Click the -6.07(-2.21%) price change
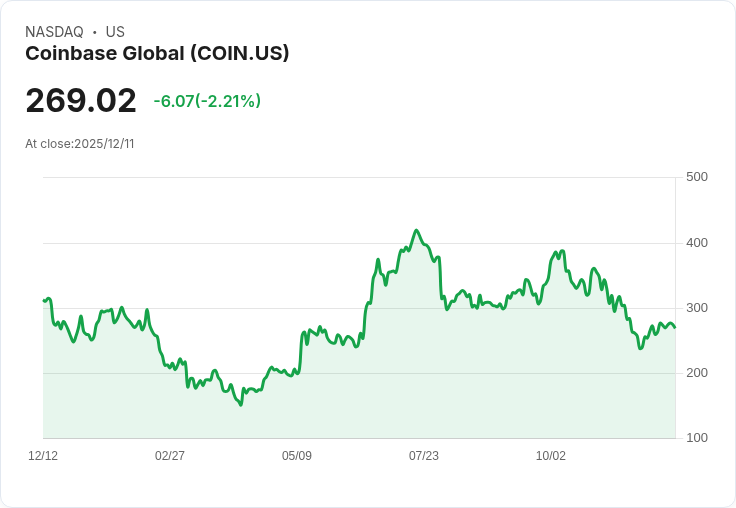This screenshot has width=736, height=508. [x=207, y=101]
